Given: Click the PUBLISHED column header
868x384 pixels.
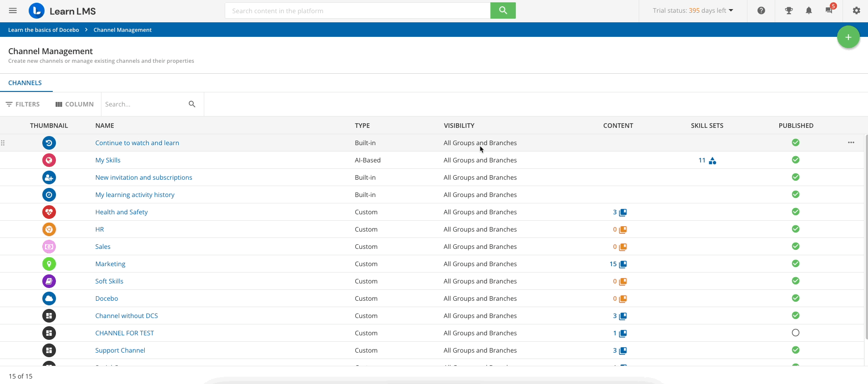Looking at the screenshot, I should click(x=796, y=126).
